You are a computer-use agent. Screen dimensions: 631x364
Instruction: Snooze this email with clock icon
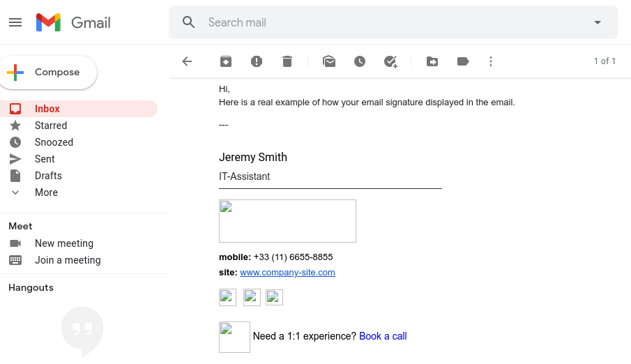pyautogui.click(x=360, y=61)
